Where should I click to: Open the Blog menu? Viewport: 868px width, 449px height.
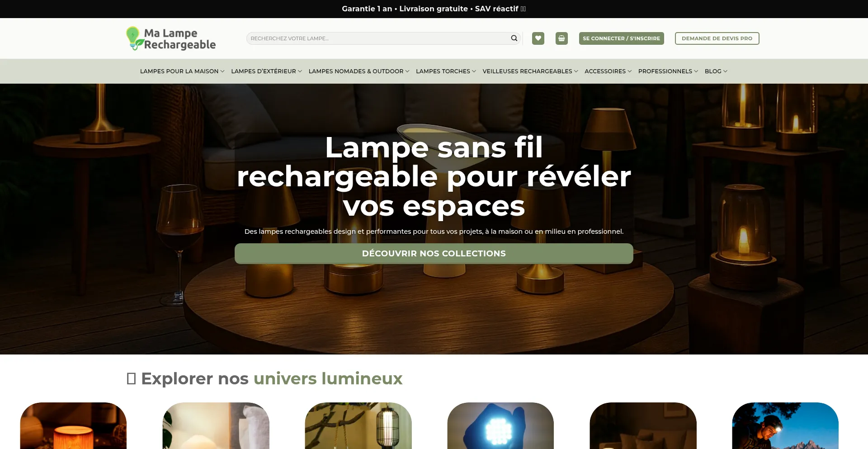click(x=716, y=71)
